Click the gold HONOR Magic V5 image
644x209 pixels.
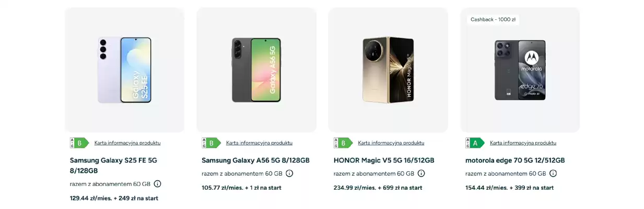pos(388,69)
